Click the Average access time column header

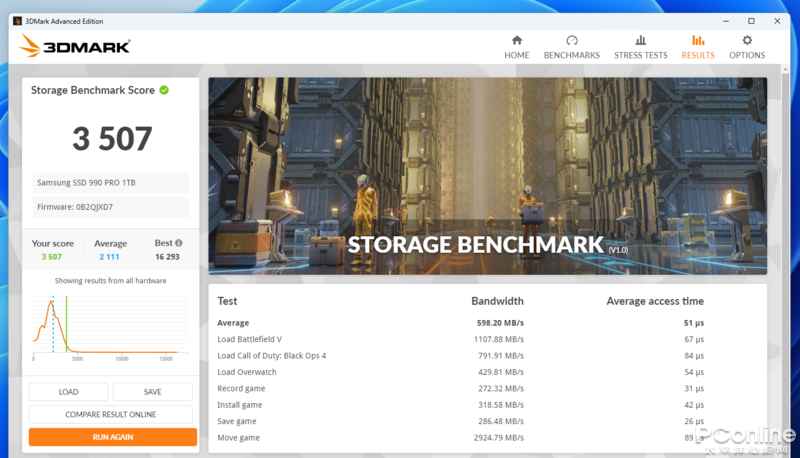[x=655, y=301]
